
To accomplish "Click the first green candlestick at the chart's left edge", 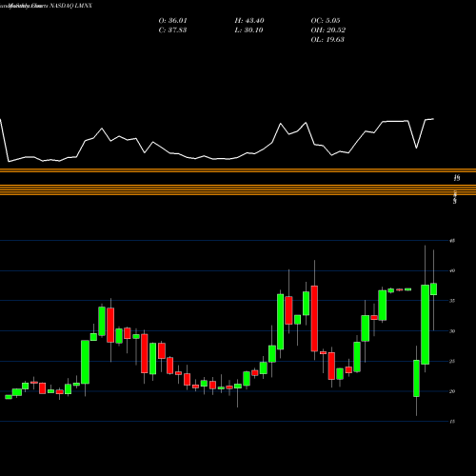I will tap(9, 397).
